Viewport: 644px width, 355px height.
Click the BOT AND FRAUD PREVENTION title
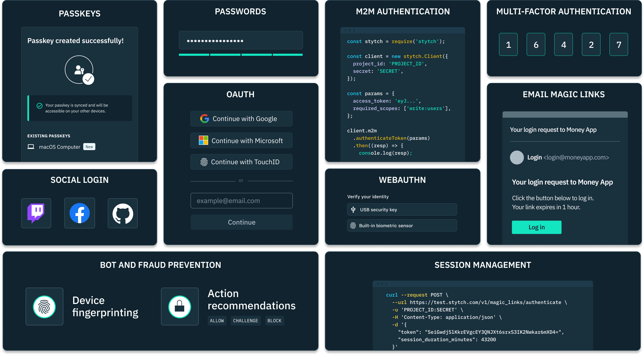click(160, 265)
